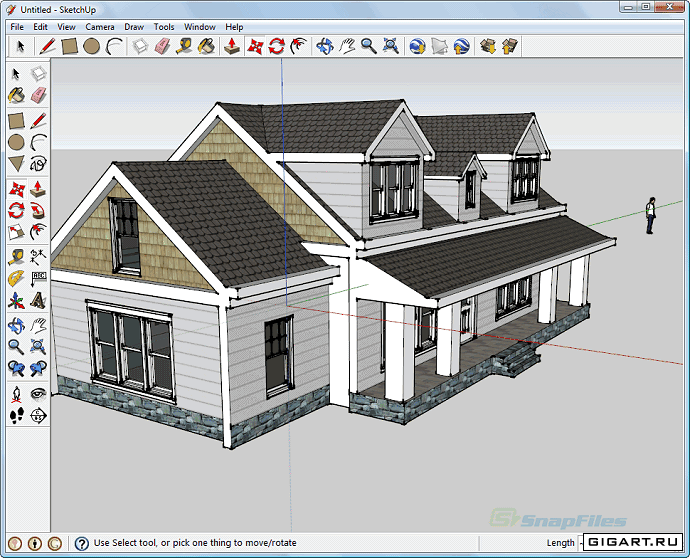Open the Draw menu
Screen dimensions: 690x558
click(134, 27)
